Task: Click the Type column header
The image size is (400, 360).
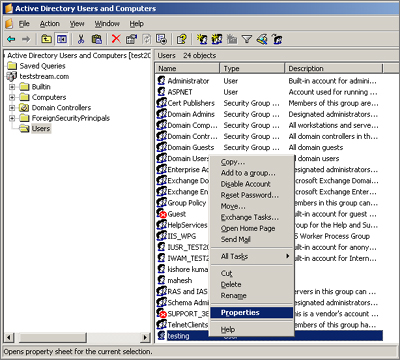Action: pyautogui.click(x=252, y=68)
